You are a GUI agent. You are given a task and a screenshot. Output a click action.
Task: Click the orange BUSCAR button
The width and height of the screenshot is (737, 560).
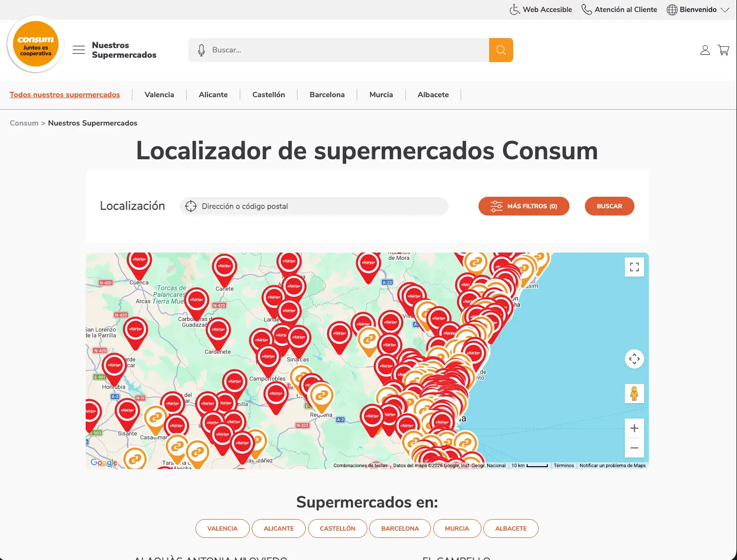[x=609, y=206]
